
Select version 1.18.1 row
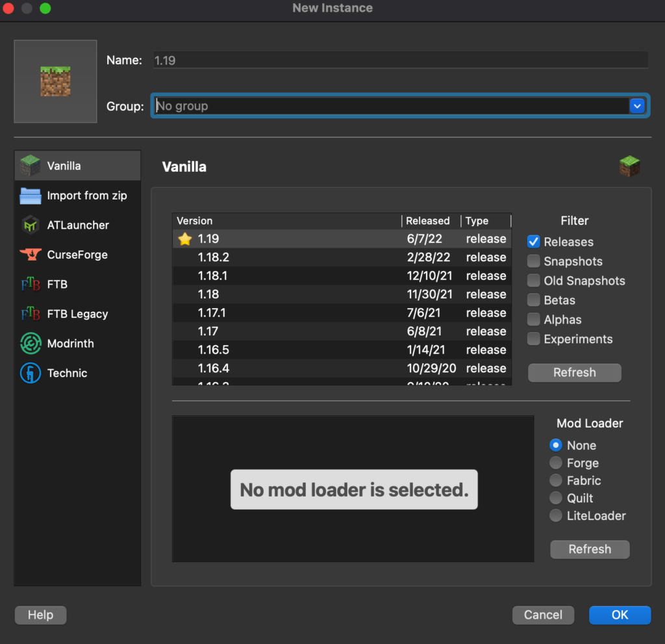342,276
